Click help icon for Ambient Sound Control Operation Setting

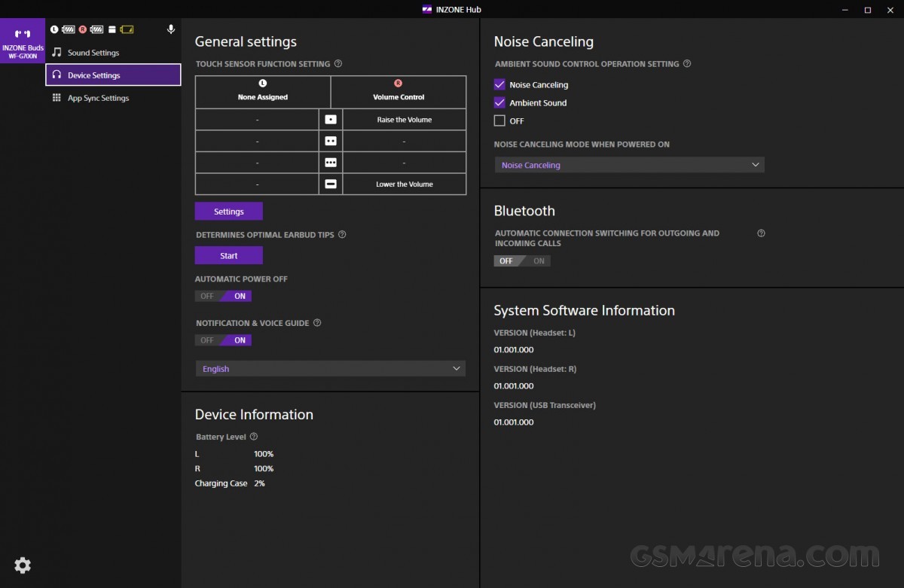[x=687, y=64]
